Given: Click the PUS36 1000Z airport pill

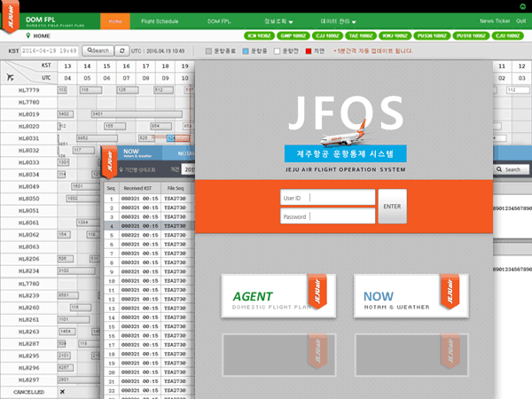Looking at the screenshot, I should [x=432, y=35].
